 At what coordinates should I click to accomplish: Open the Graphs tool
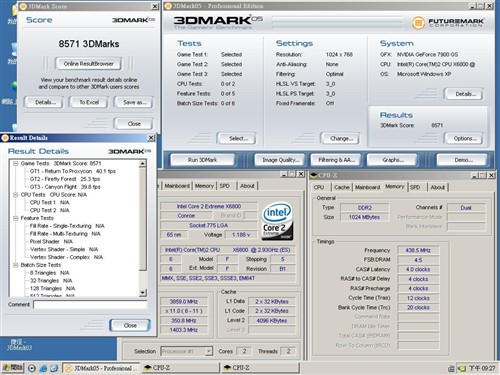click(x=392, y=160)
